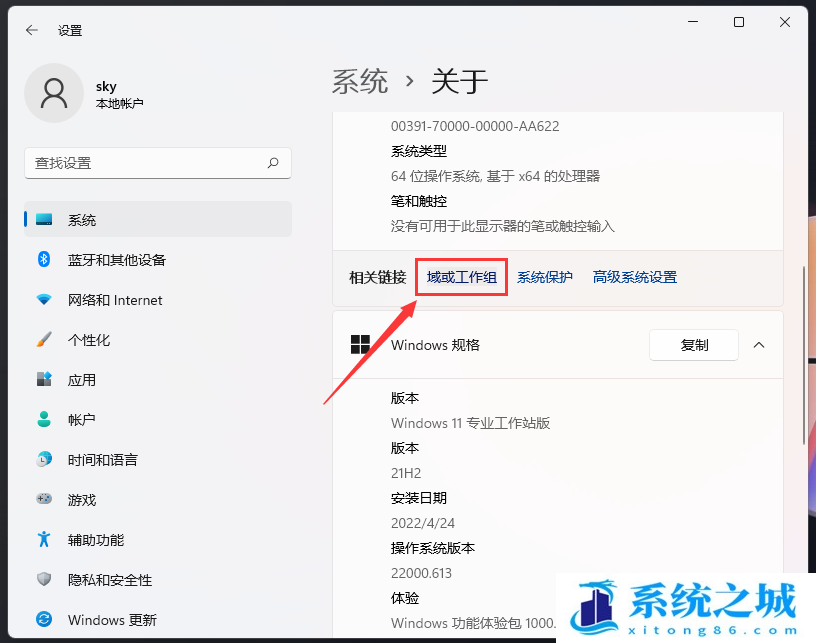Select Time and language globe icon
The image size is (816, 643).
click(x=44, y=460)
